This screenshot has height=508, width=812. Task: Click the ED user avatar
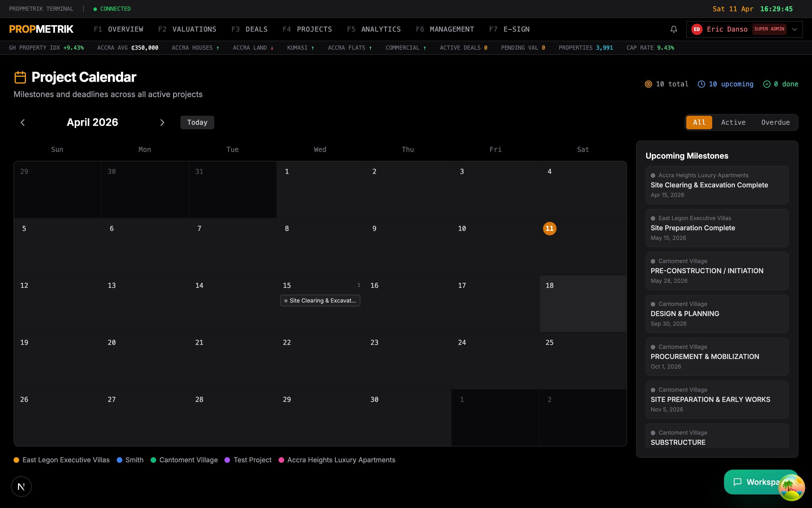(697, 29)
